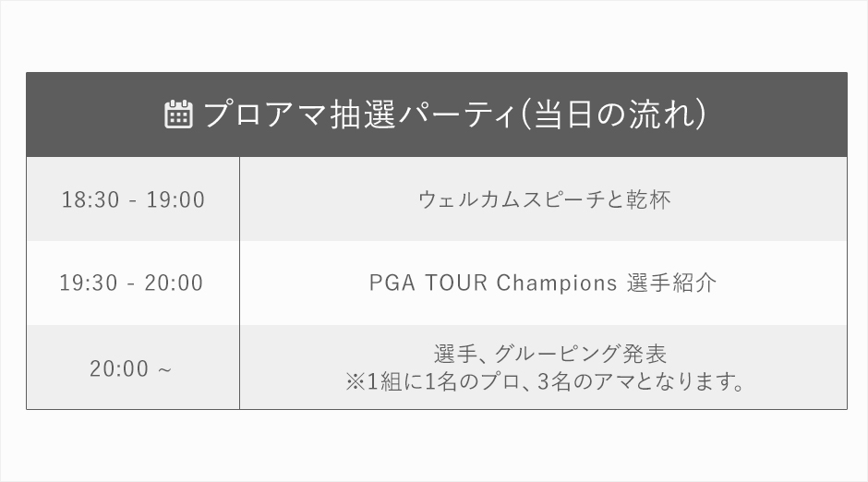Click the word TOUR in the schedule
The image size is (868, 482).
456,283
